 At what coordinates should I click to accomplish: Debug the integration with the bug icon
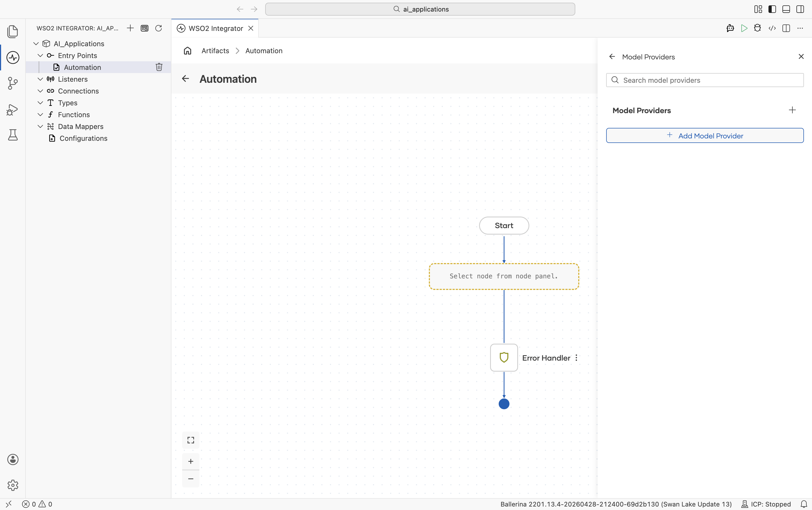tap(758, 28)
